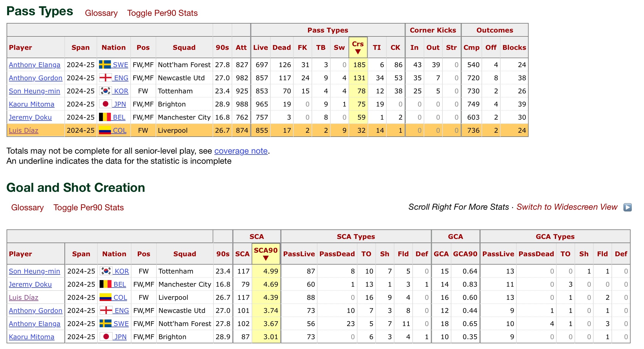644x349 pixels.
Task: Click the widescreen view play arrow icon
Action: tap(627, 207)
